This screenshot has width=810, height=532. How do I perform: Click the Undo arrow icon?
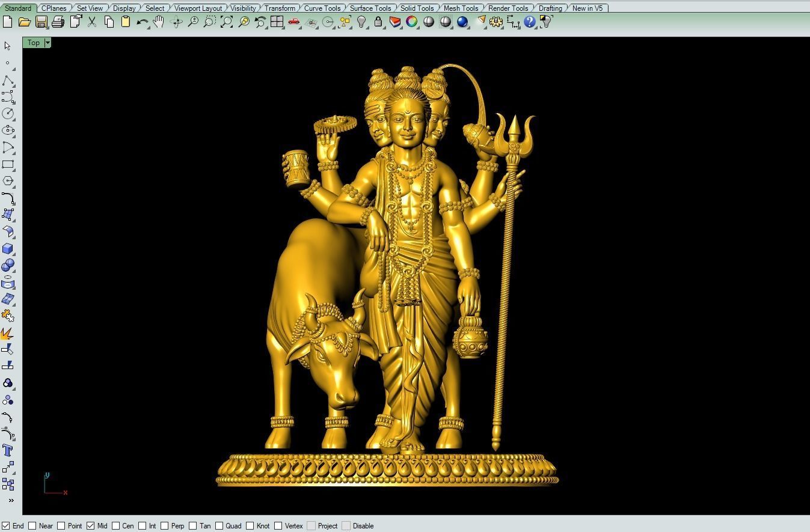point(143,22)
